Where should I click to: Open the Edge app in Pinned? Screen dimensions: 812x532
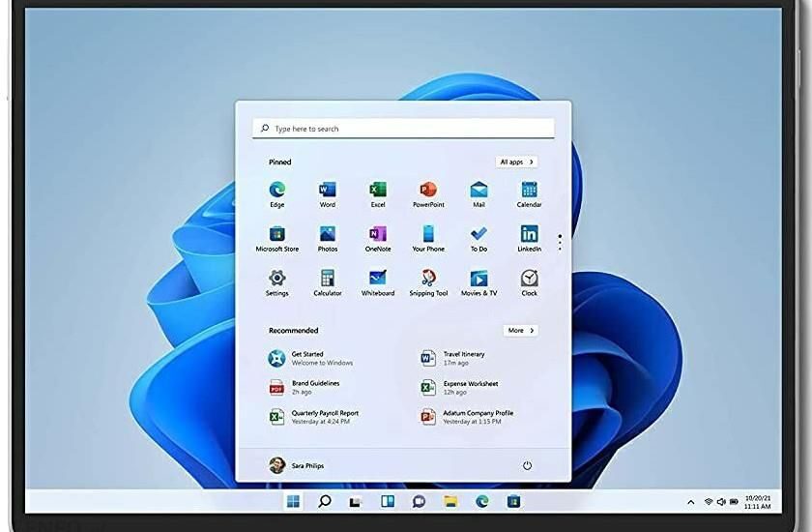(277, 194)
